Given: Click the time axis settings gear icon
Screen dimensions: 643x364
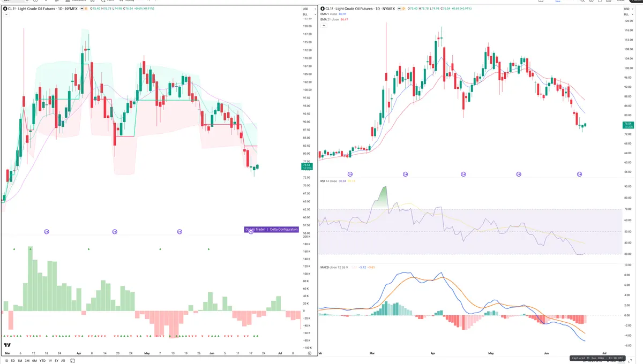Looking at the screenshot, I should (310, 353).
